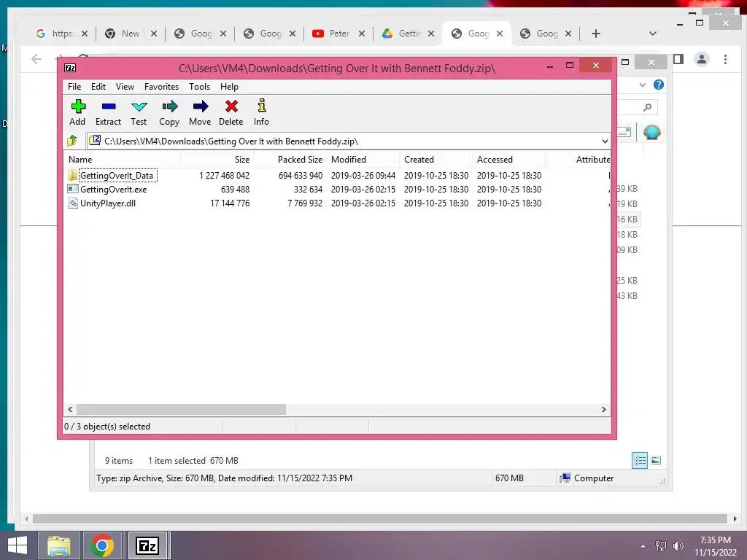Image resolution: width=747 pixels, height=560 pixels.
Task: Open the Favorites menu
Action: pos(161,87)
